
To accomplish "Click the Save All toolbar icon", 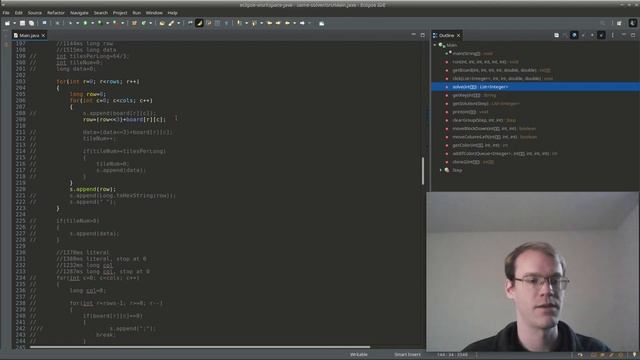I will [x=31, y=23].
